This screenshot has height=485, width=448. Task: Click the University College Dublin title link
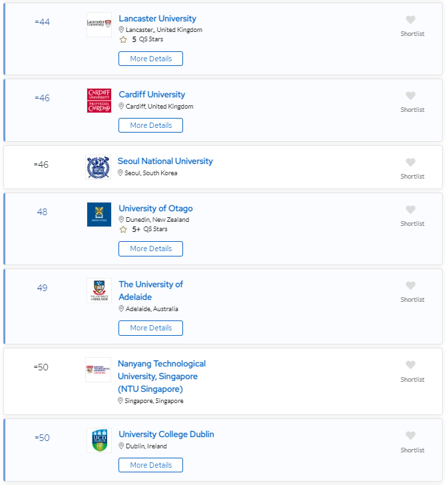point(166,434)
